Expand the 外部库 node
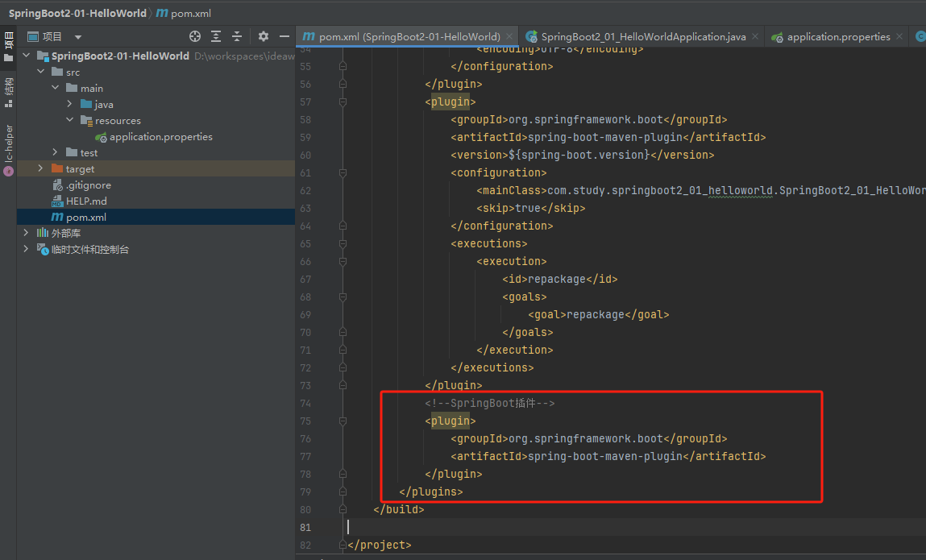The image size is (926, 560). coord(26,233)
